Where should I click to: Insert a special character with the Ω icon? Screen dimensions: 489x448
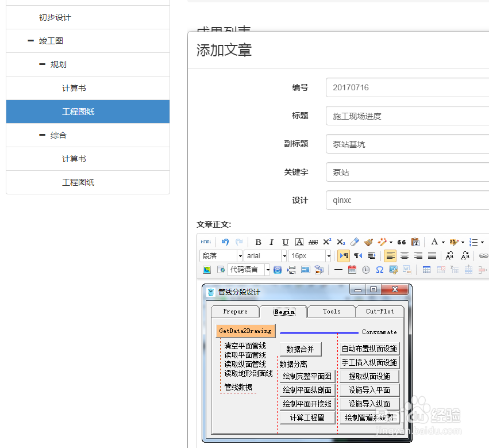[379, 270]
